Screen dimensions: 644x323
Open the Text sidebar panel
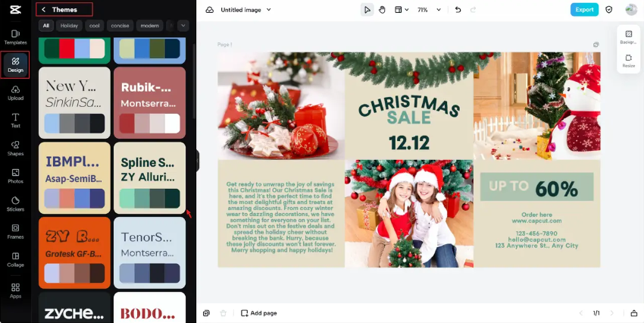point(16,121)
